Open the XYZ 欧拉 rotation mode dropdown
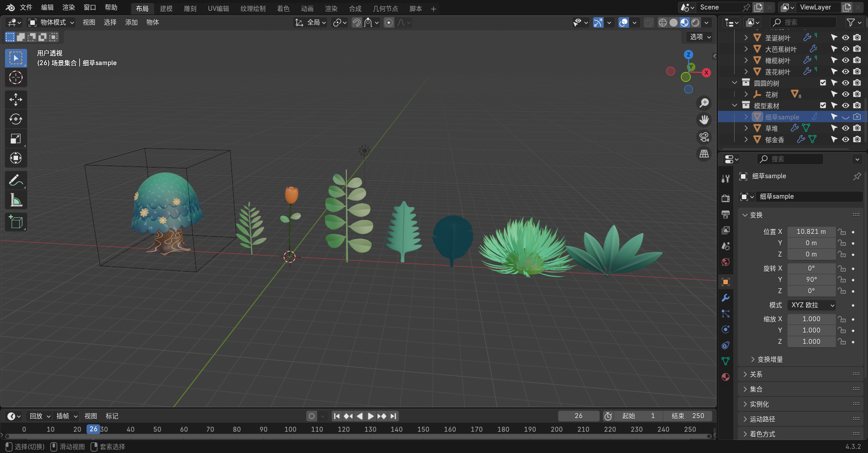868x453 pixels. pos(811,305)
